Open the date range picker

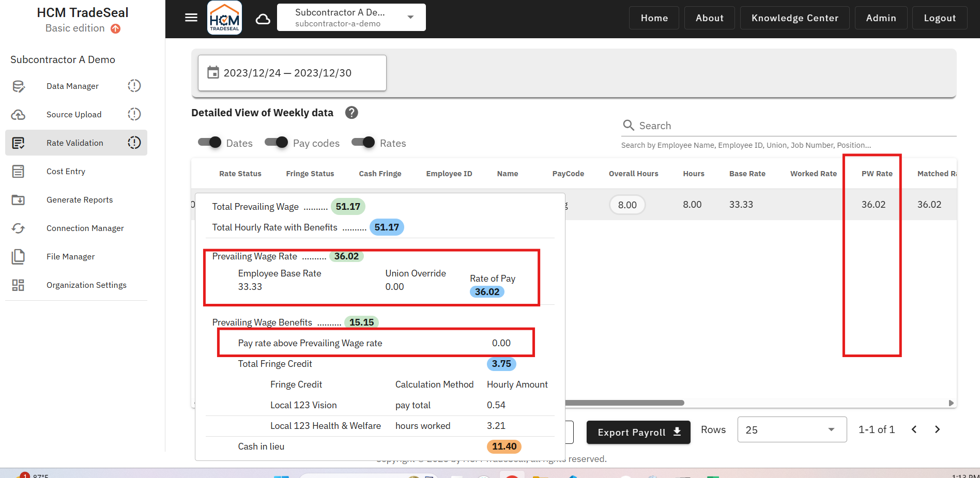[x=292, y=73]
